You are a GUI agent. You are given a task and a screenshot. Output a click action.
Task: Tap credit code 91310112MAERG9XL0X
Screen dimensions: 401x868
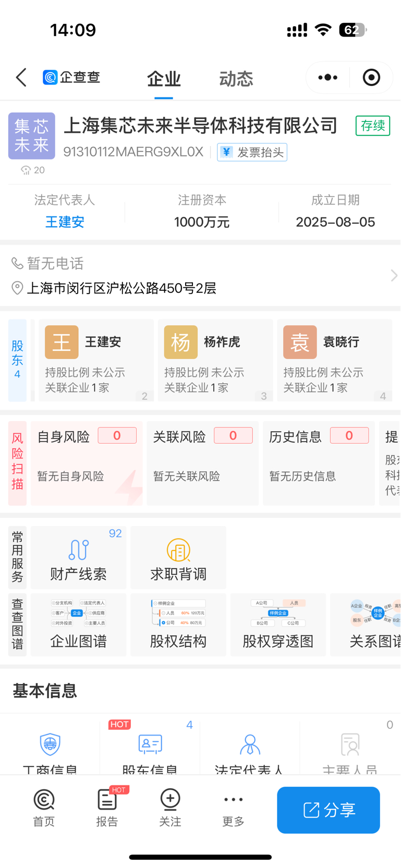click(133, 152)
